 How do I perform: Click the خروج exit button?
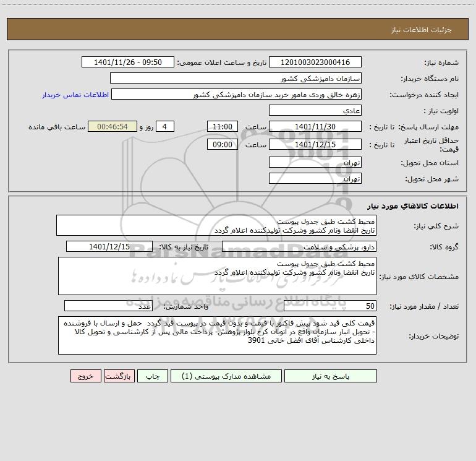85,376
